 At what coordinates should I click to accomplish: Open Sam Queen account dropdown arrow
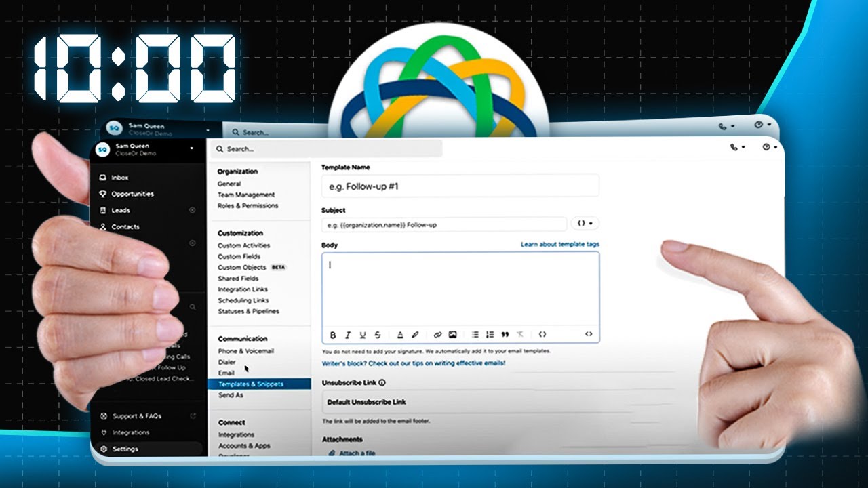[x=192, y=148]
